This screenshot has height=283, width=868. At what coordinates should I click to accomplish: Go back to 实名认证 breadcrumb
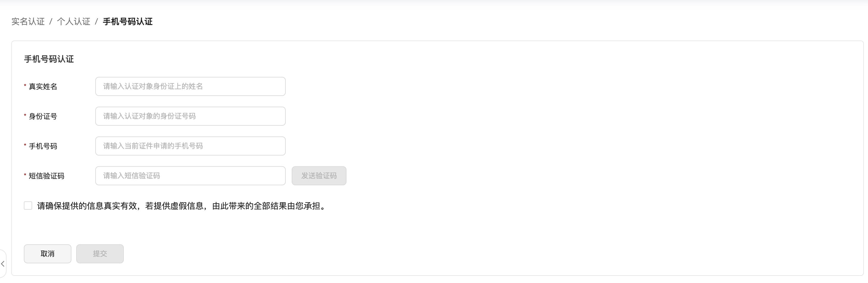28,21
